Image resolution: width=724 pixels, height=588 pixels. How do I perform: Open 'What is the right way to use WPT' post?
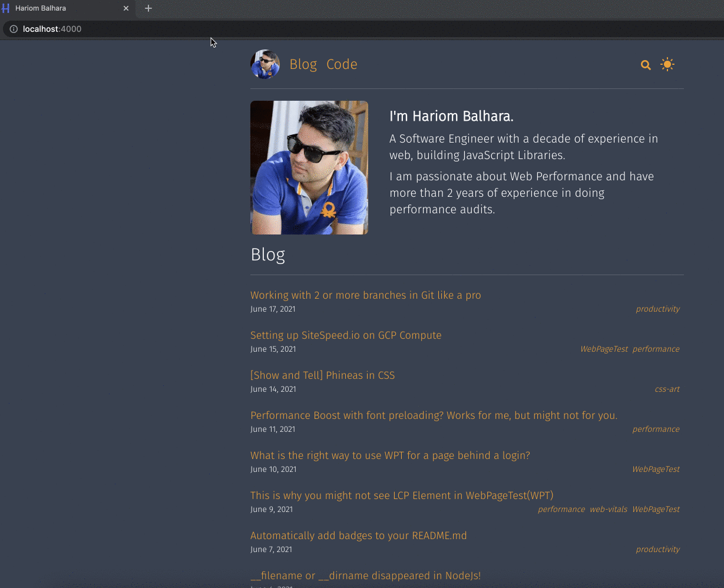pyautogui.click(x=390, y=455)
